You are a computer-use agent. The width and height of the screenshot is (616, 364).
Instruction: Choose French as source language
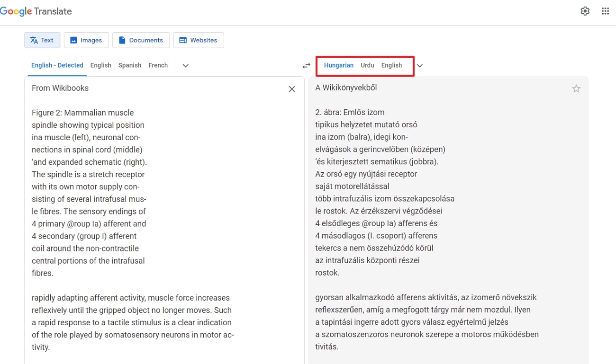coord(158,65)
